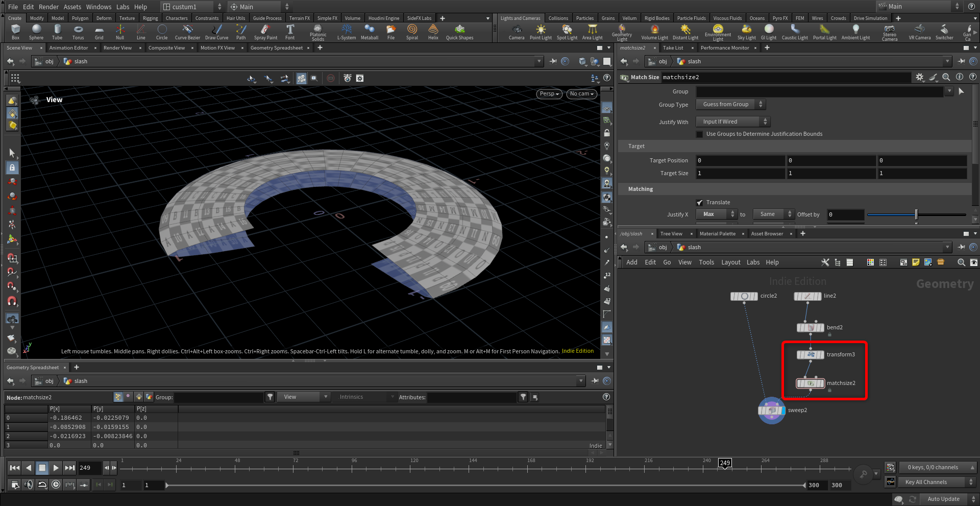Viewport: 980px width, 506px height.
Task: Open the Render menu
Action: [x=48, y=7]
